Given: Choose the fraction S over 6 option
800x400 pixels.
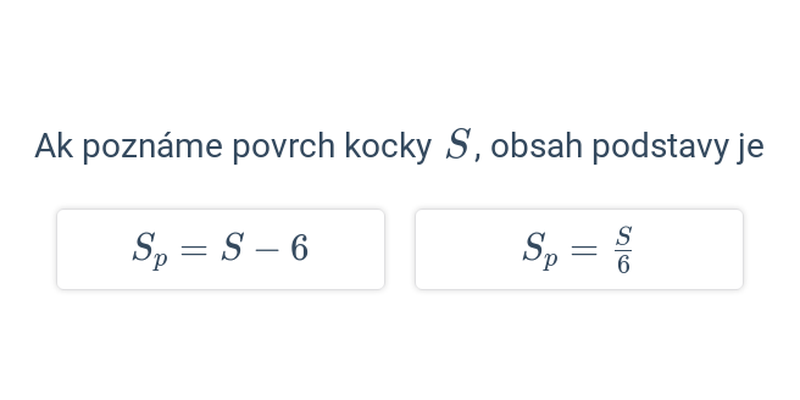Looking at the screenshot, I should point(579,249).
